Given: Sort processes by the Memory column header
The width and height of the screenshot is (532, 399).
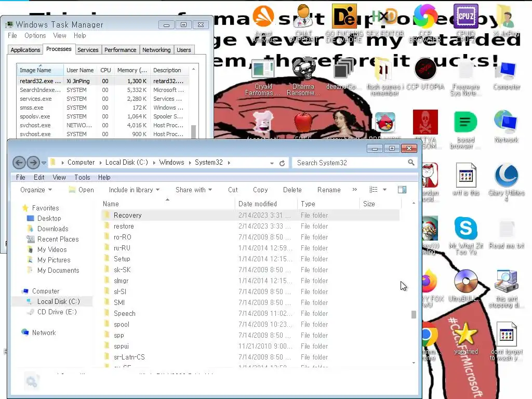Looking at the screenshot, I should 132,70.
